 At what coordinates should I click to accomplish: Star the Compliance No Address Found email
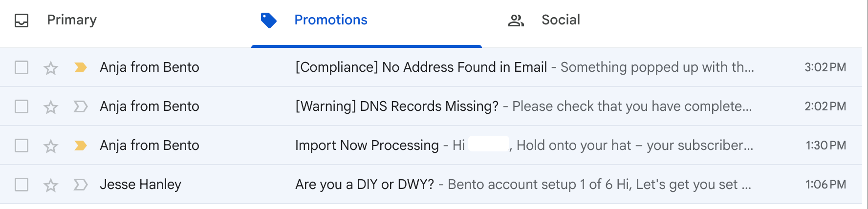(51, 67)
